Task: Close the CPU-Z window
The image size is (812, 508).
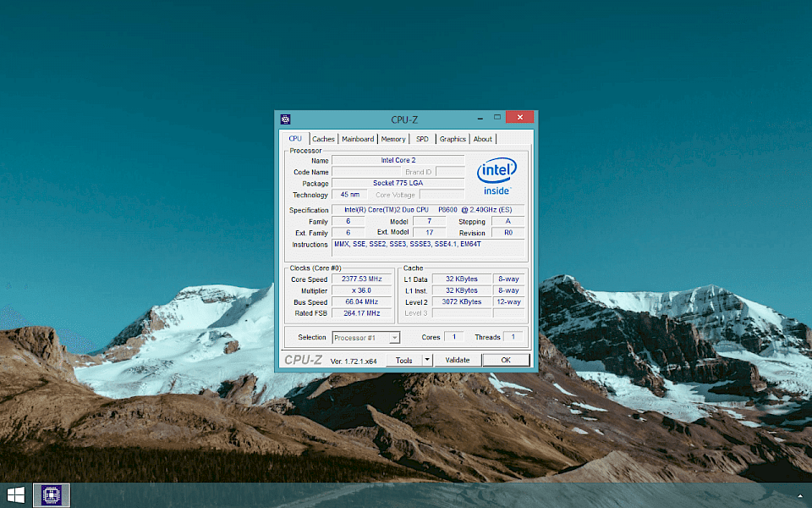Action: [x=519, y=117]
